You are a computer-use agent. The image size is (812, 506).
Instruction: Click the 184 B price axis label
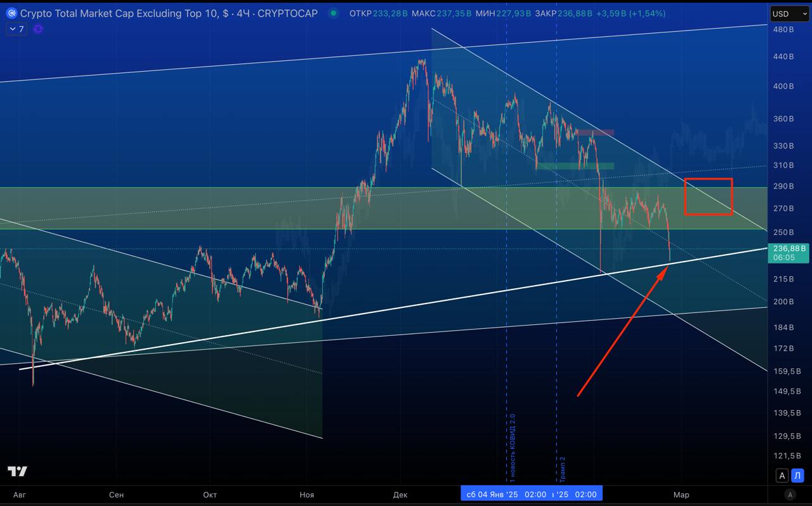[783, 327]
